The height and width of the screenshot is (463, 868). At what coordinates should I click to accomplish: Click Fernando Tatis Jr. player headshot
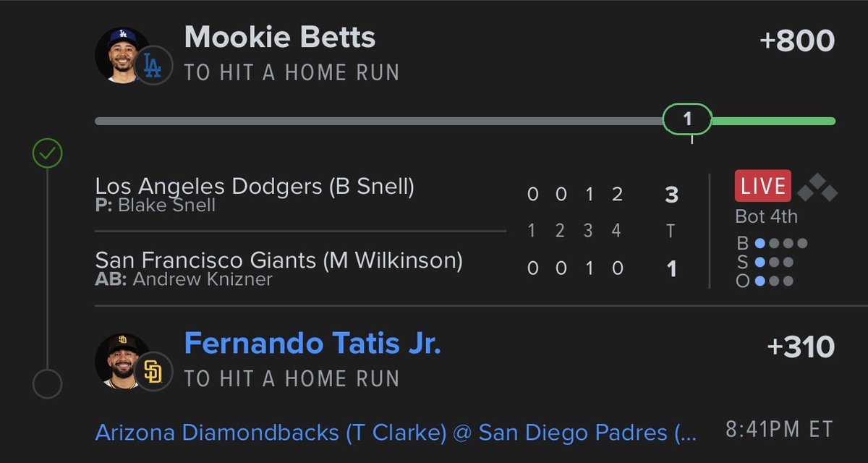(x=121, y=360)
